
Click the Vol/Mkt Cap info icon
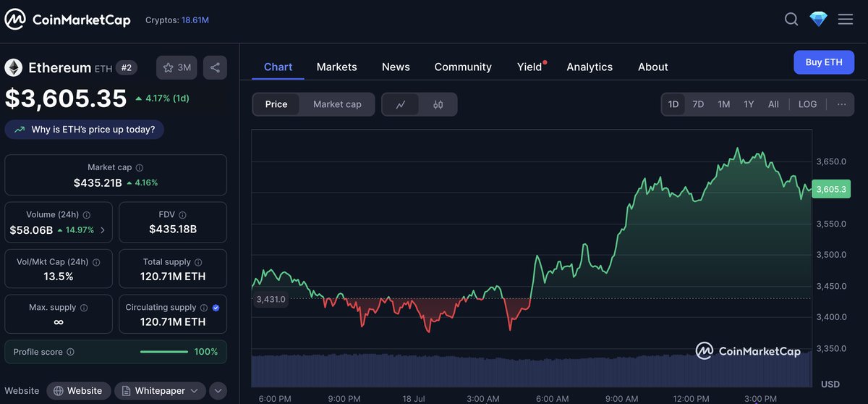click(x=97, y=262)
